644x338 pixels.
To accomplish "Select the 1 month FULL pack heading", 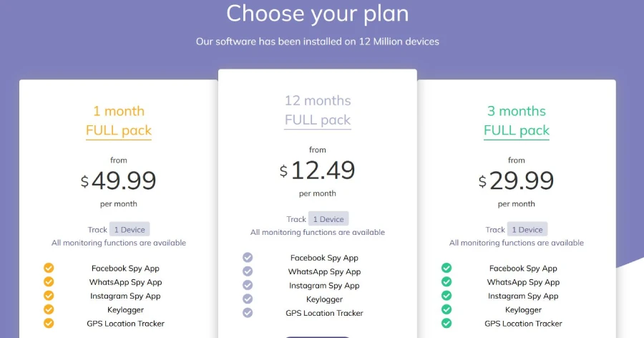I will click(119, 121).
